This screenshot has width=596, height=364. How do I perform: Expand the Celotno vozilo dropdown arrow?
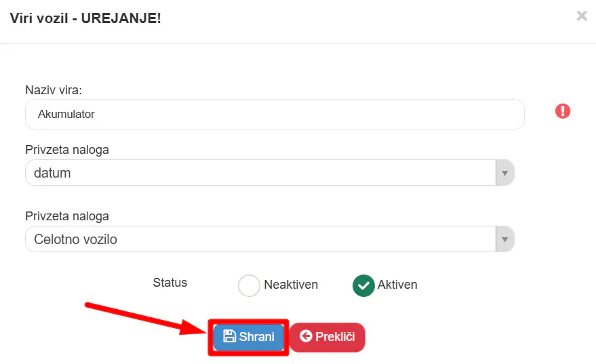tap(504, 239)
